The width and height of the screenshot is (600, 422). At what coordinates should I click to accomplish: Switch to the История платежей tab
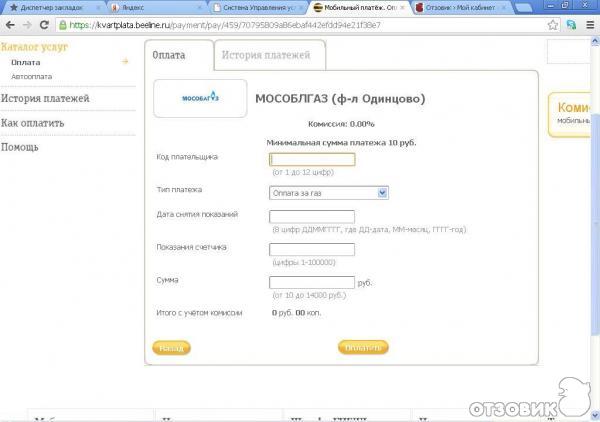(x=266, y=56)
